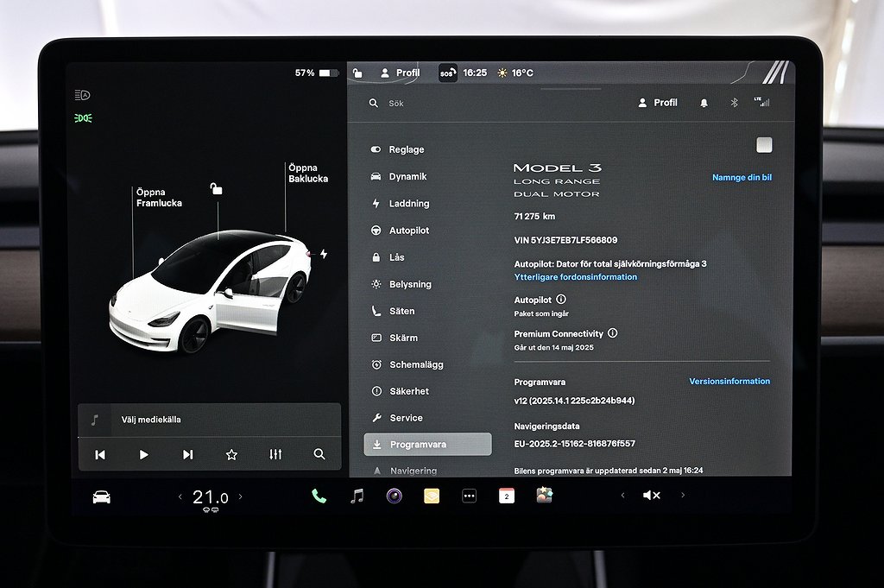
Task: Select the Programvara software menu
Action: tap(428, 445)
